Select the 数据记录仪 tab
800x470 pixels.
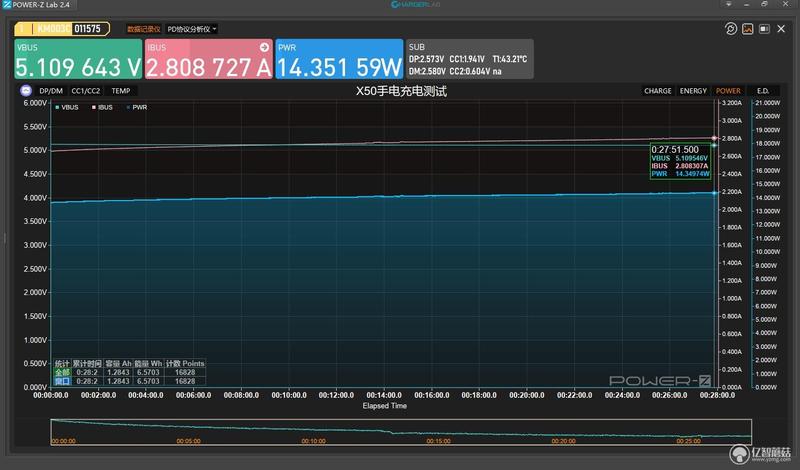pyautogui.click(x=144, y=29)
